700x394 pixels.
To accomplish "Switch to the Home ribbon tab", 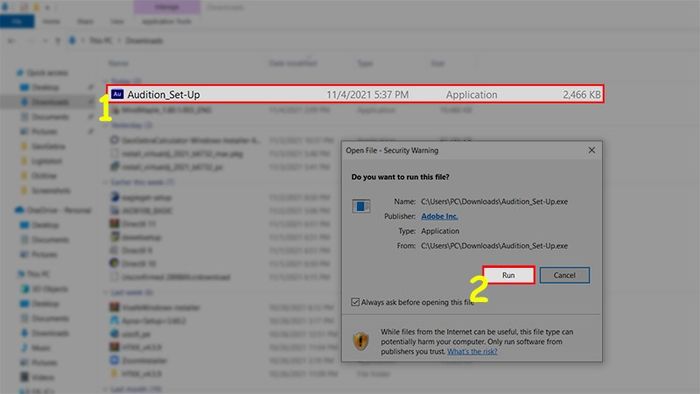I will coord(51,21).
